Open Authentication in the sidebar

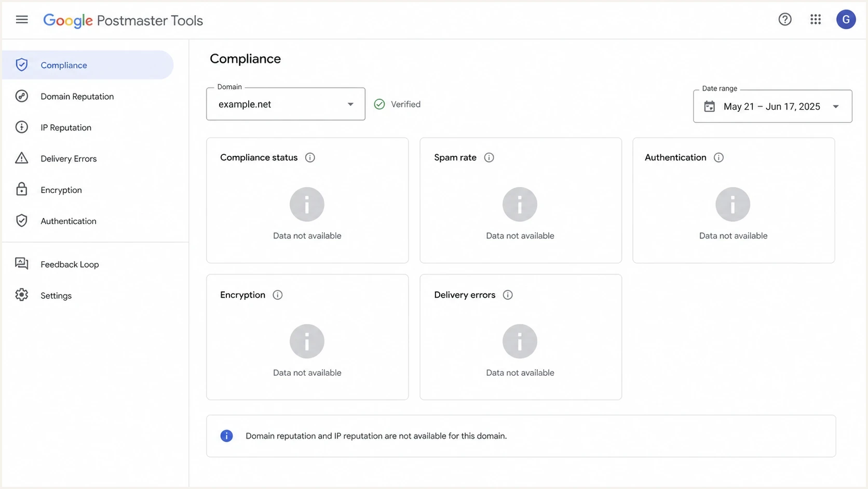(x=88, y=221)
